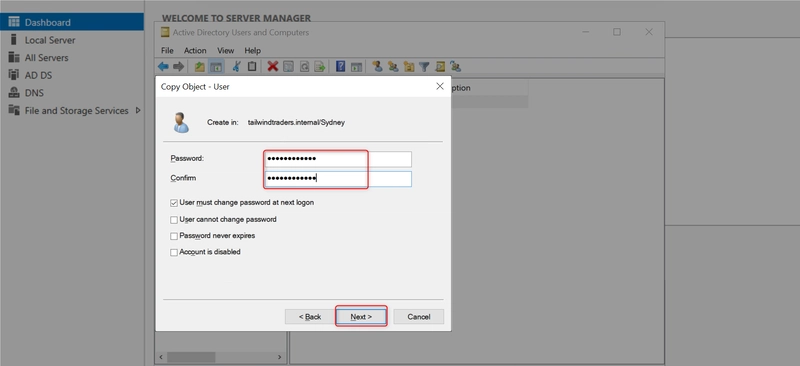Click the Show/Hide Action Pane icon
800x366 pixels.
pyautogui.click(x=357, y=66)
